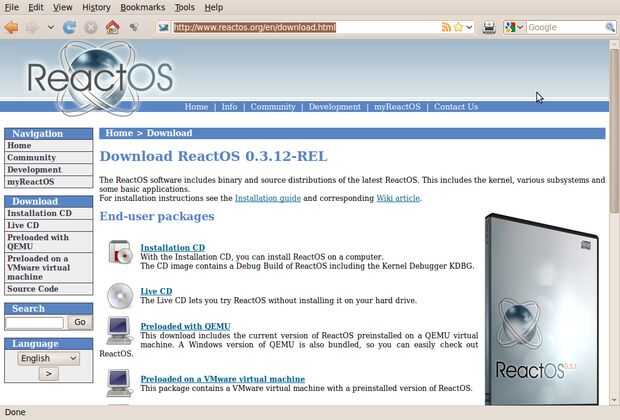Open Contact Us in the top navigation bar
620x420 pixels.
click(456, 107)
